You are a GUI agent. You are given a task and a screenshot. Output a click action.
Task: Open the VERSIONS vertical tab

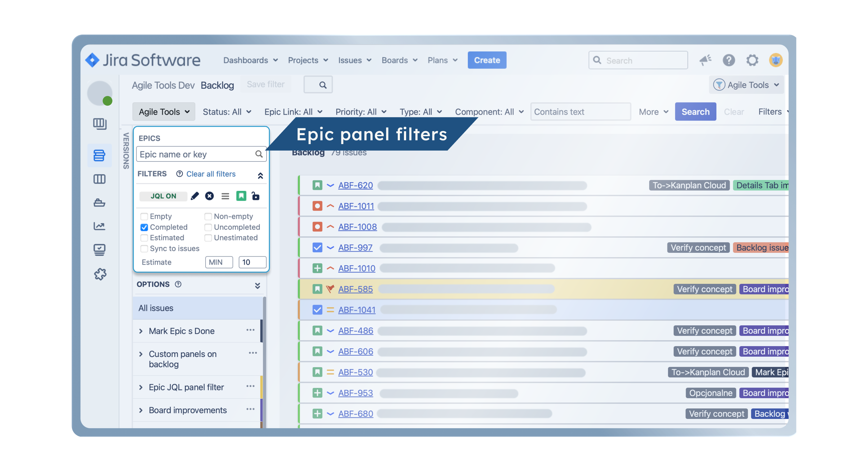(x=126, y=151)
